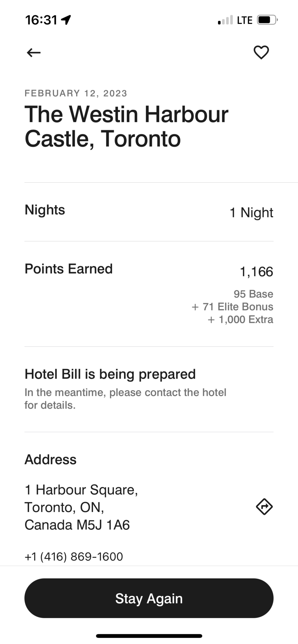
Task: Tap the location arrow in the status bar
Action: [x=66, y=20]
